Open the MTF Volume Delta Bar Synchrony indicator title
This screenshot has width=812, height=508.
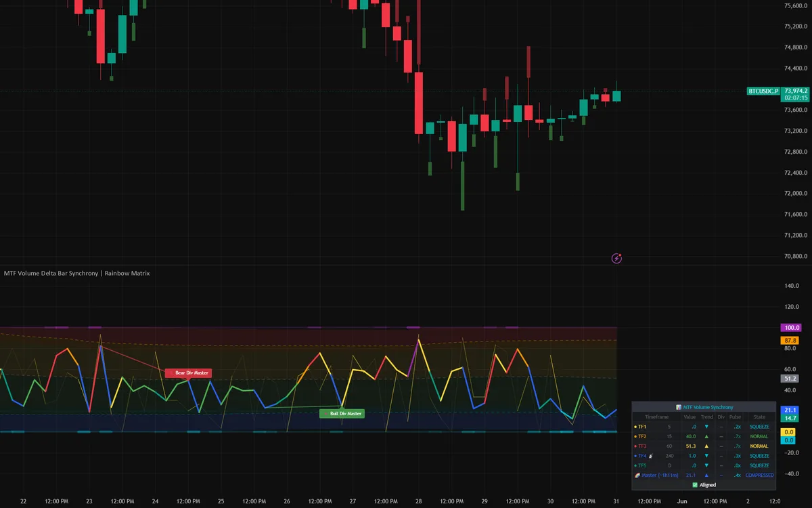pyautogui.click(x=76, y=274)
